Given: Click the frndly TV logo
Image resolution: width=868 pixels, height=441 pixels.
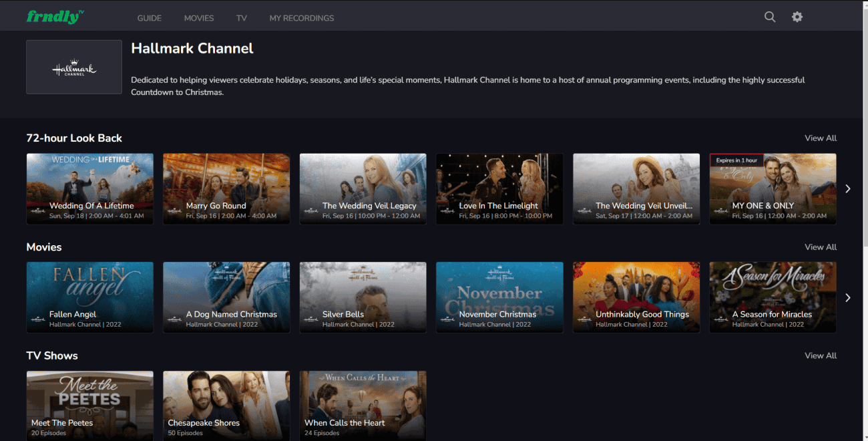Looking at the screenshot, I should [53, 15].
